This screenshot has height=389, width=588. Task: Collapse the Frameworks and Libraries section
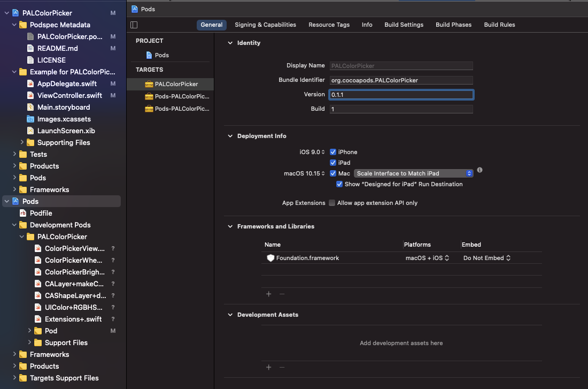[x=230, y=226]
